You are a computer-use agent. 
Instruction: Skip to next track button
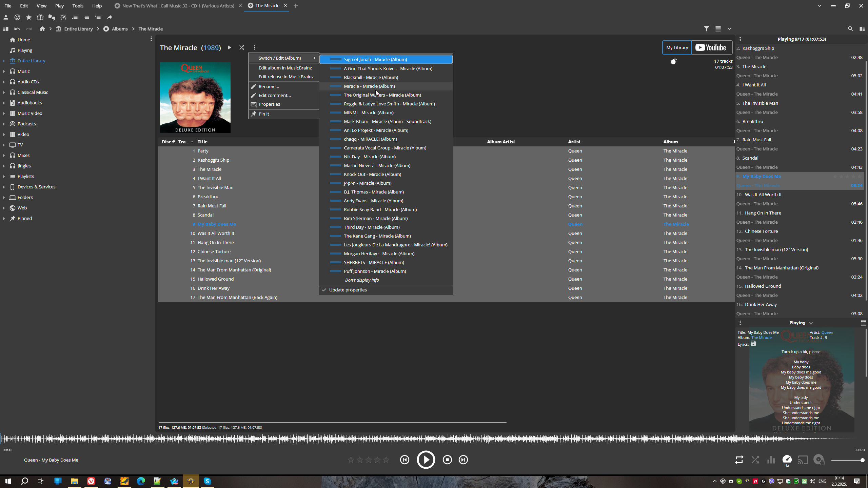pyautogui.click(x=463, y=460)
